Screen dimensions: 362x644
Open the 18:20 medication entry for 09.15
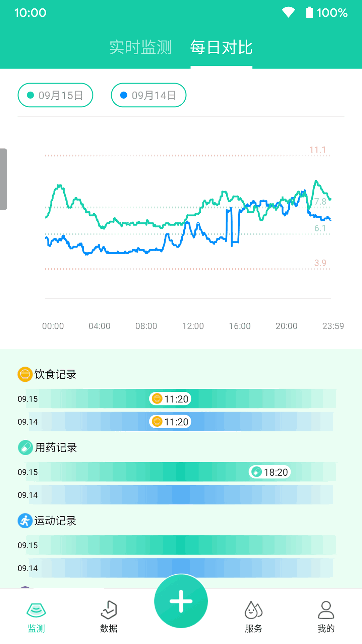click(270, 472)
